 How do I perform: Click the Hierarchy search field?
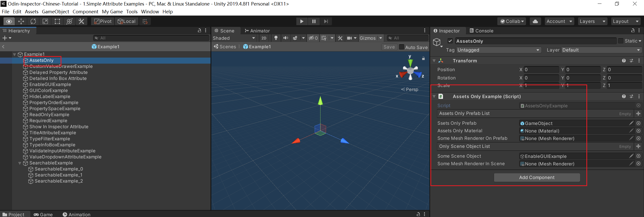pyautogui.click(x=151, y=38)
